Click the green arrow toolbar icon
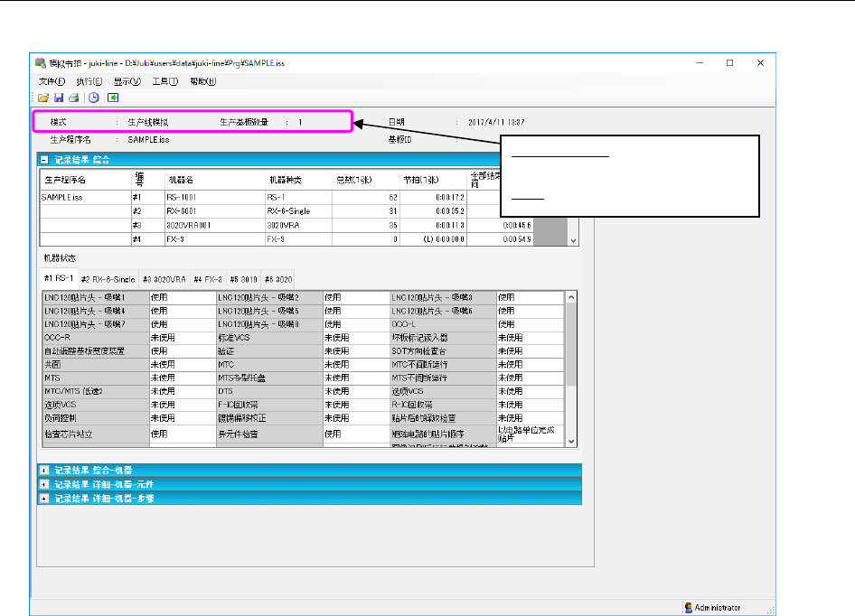This screenshot has height=616, width=855. click(114, 98)
